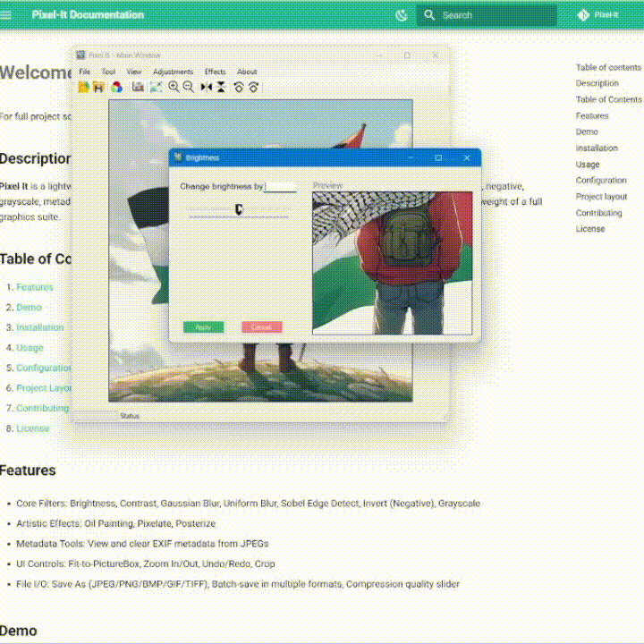Maximize the Brightness dialog
Viewport: 644px width, 644px height.
coord(438,157)
